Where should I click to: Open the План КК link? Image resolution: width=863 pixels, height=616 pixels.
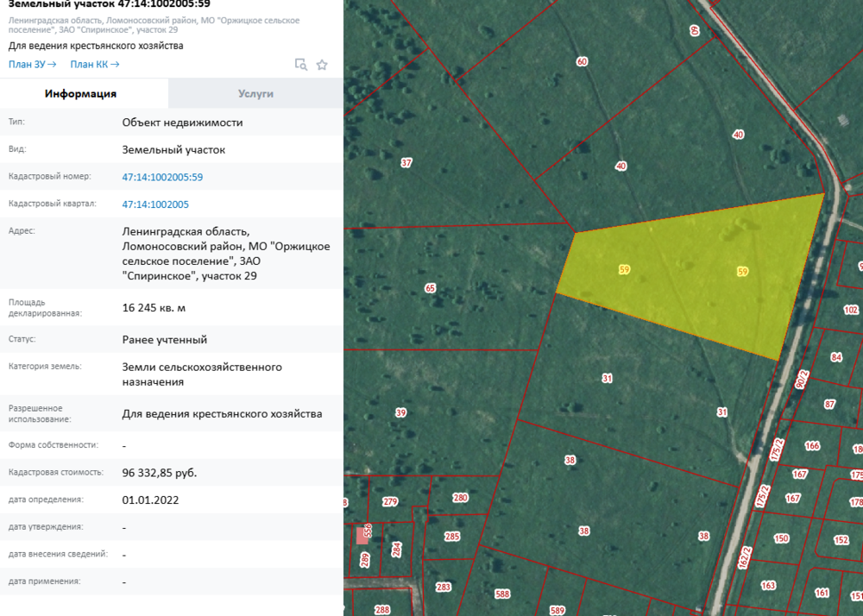point(95,64)
